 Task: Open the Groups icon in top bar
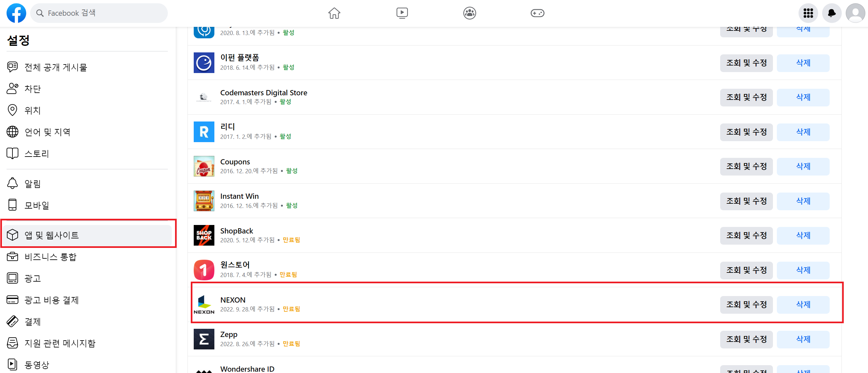[469, 13]
